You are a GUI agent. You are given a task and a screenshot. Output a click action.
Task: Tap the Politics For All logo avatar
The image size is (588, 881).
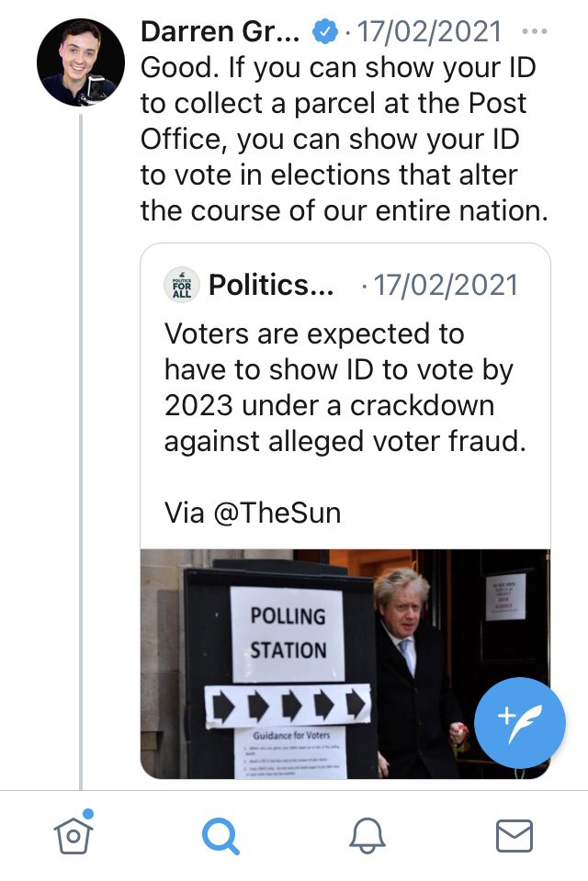(x=182, y=284)
